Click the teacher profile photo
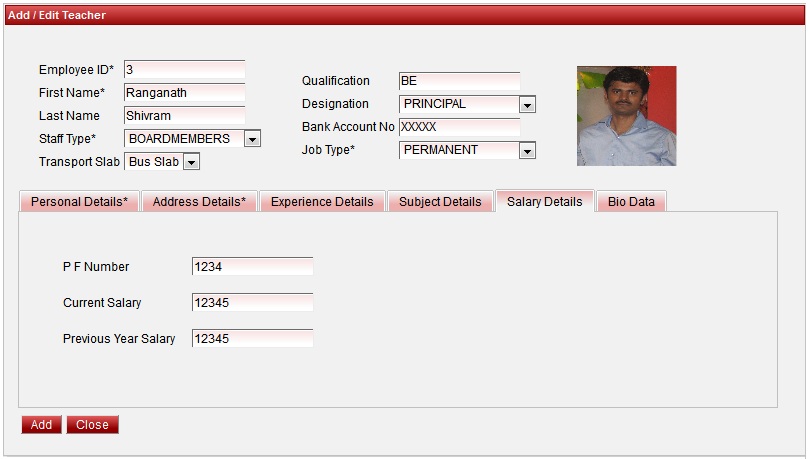The width and height of the screenshot is (809, 459). pos(626,116)
